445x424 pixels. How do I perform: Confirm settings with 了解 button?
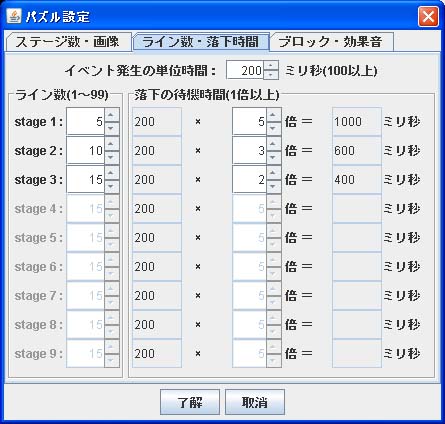190,402
